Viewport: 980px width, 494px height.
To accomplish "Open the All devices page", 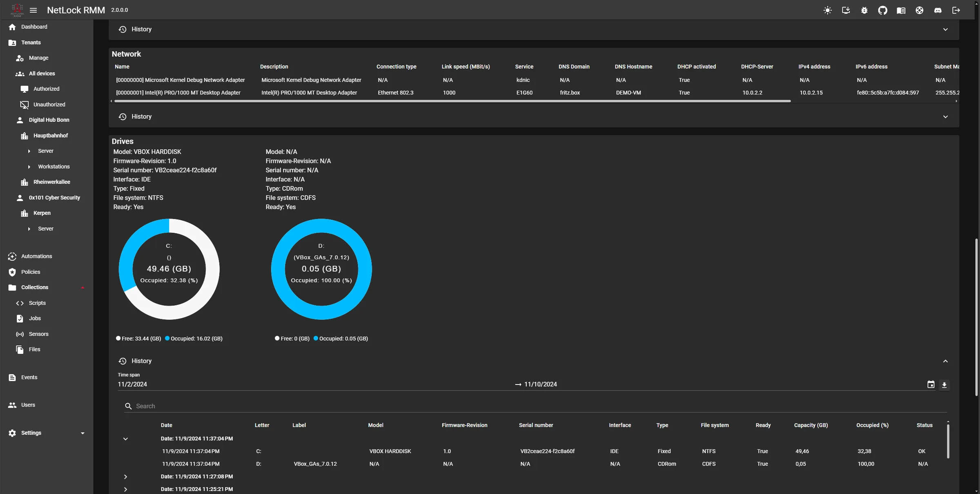I will click(x=42, y=73).
